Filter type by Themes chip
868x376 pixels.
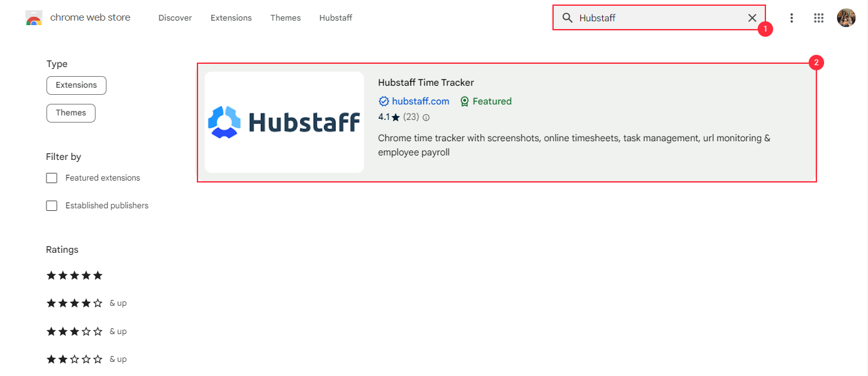[71, 113]
